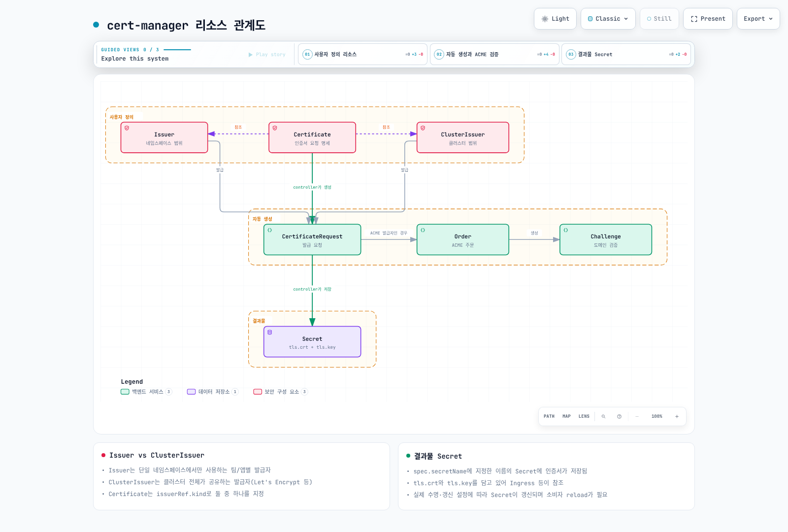Click the fullscreen icon on Present button
This screenshot has width=788, height=532.
[694, 19]
